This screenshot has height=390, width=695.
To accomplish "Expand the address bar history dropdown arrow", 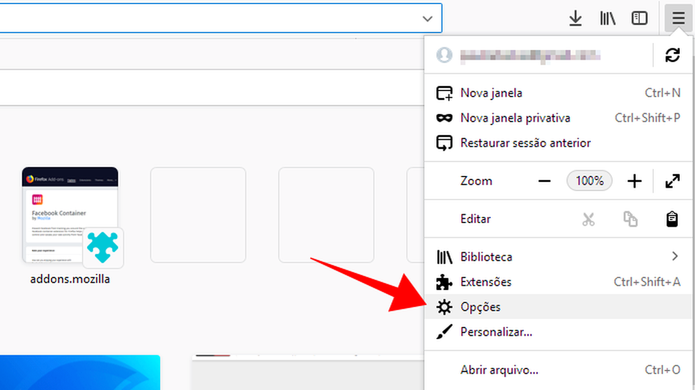I will [427, 19].
